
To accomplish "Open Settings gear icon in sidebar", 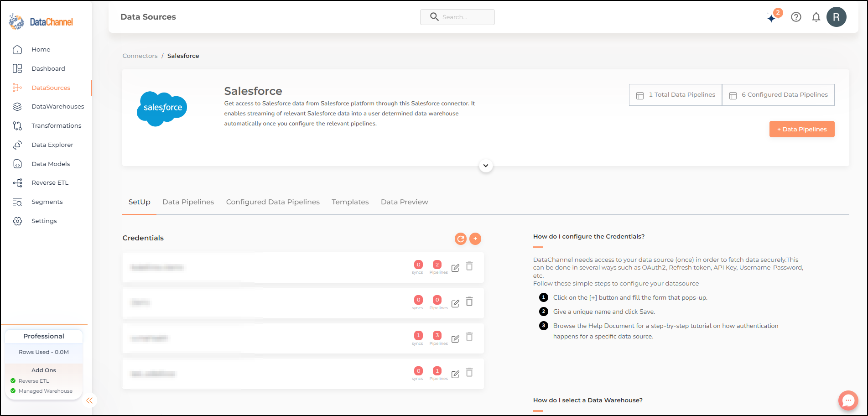I will 17,221.
